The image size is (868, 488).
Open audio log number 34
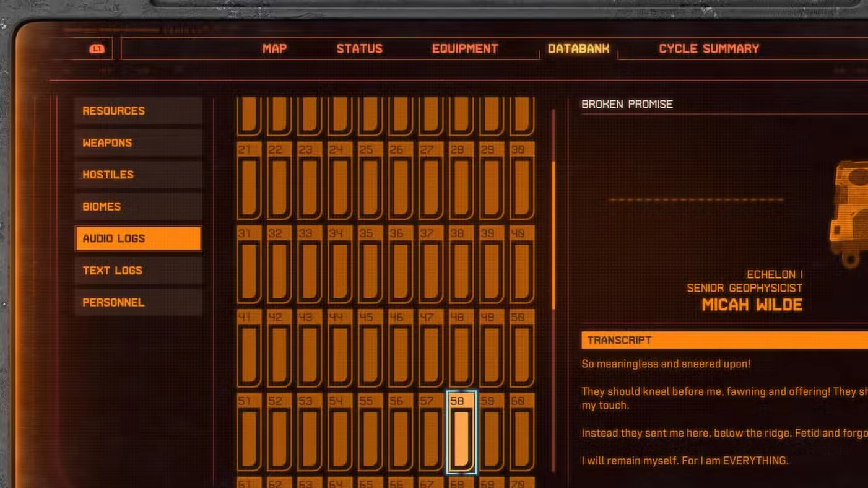coord(340,265)
